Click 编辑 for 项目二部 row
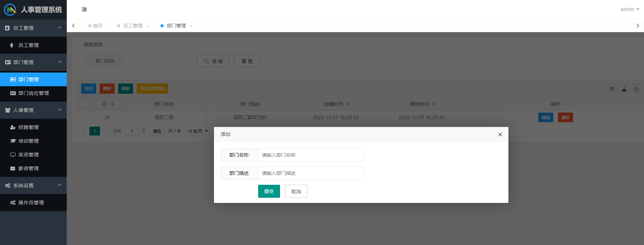The width and height of the screenshot is (644, 245). point(546,118)
